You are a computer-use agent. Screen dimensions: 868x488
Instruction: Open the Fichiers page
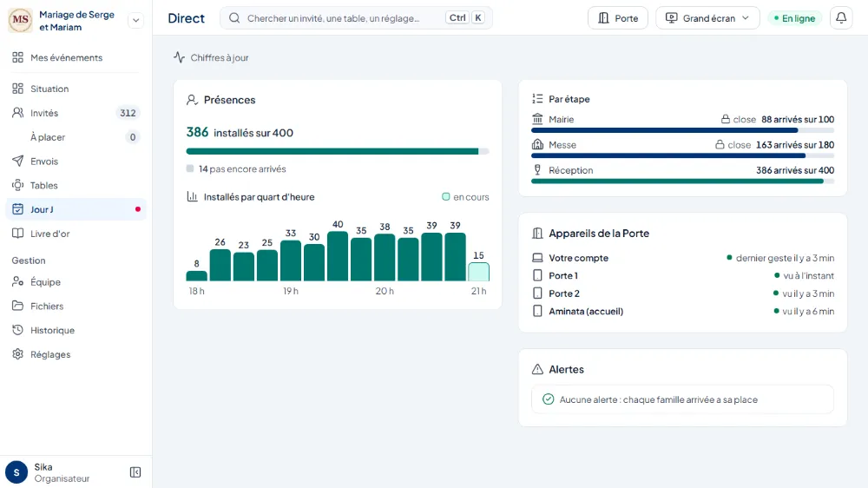[76, 306]
